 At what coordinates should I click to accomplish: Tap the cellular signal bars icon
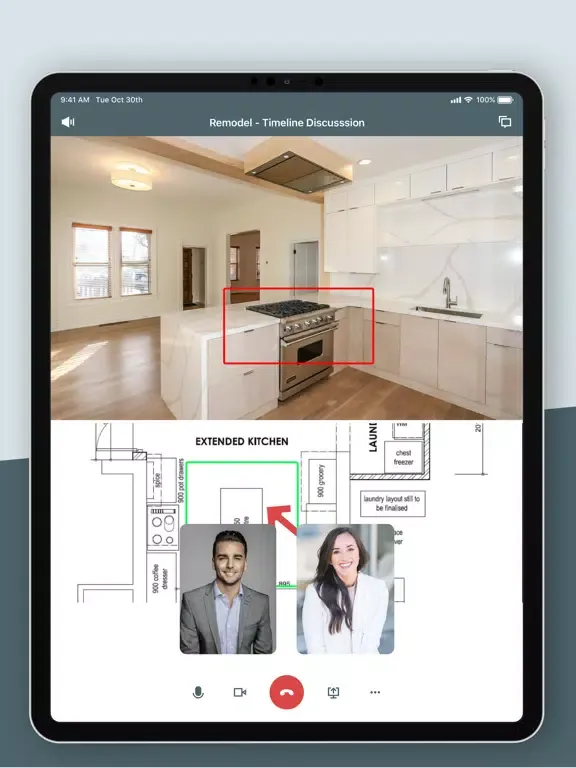[x=456, y=100]
